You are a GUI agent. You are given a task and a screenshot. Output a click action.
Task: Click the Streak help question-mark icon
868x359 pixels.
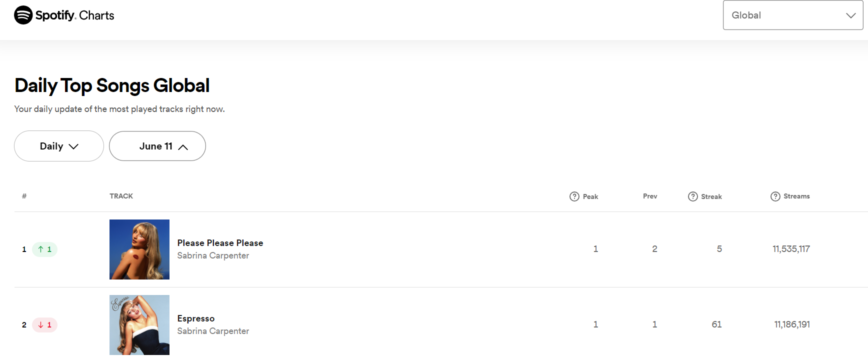click(x=693, y=196)
